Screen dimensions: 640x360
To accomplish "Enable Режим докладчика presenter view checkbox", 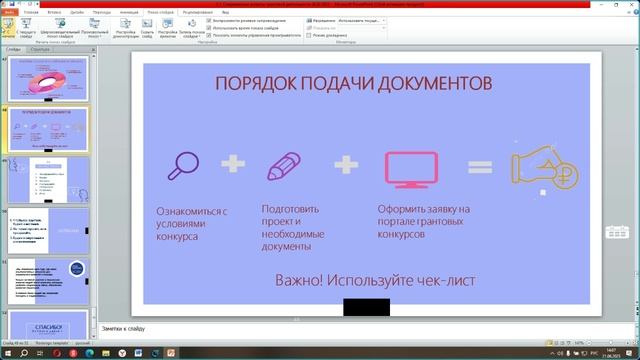I will coord(309,35).
